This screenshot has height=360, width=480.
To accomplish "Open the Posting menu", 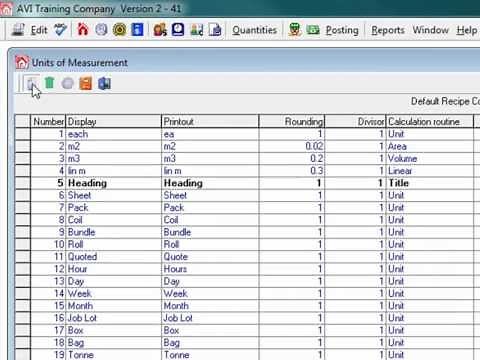I will [x=342, y=30].
